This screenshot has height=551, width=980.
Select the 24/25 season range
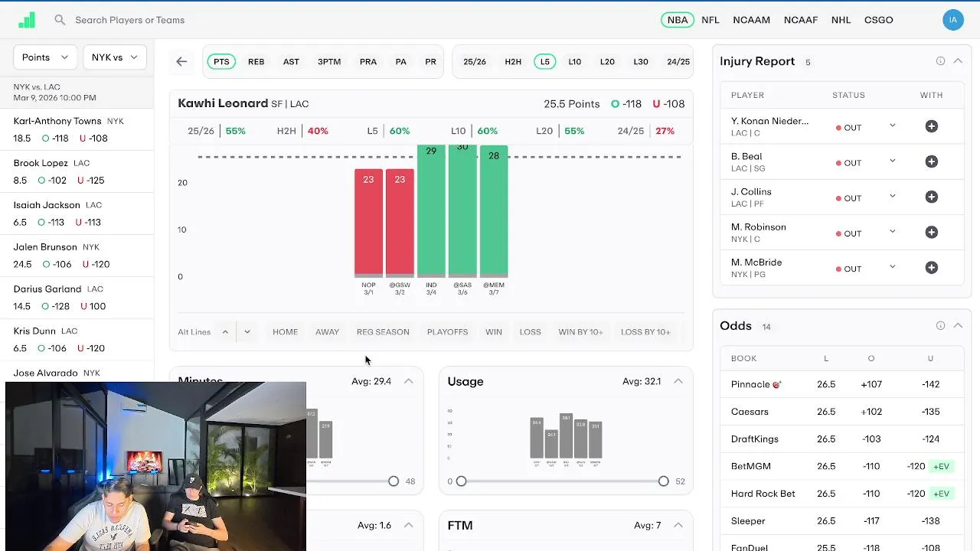point(678,62)
